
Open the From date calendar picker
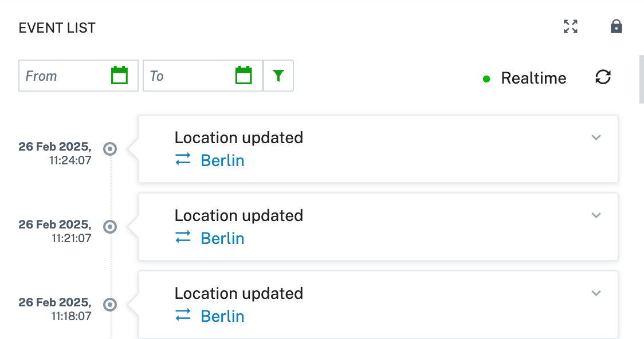(120, 76)
